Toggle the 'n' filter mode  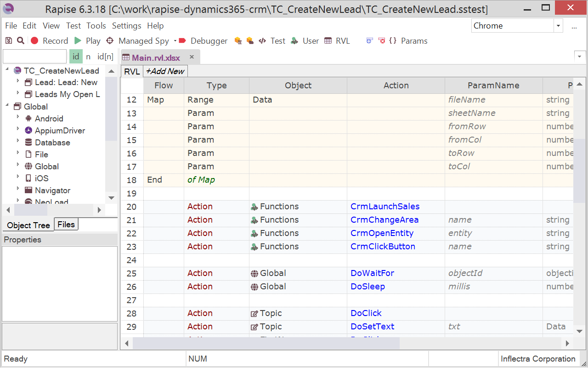[x=88, y=57]
